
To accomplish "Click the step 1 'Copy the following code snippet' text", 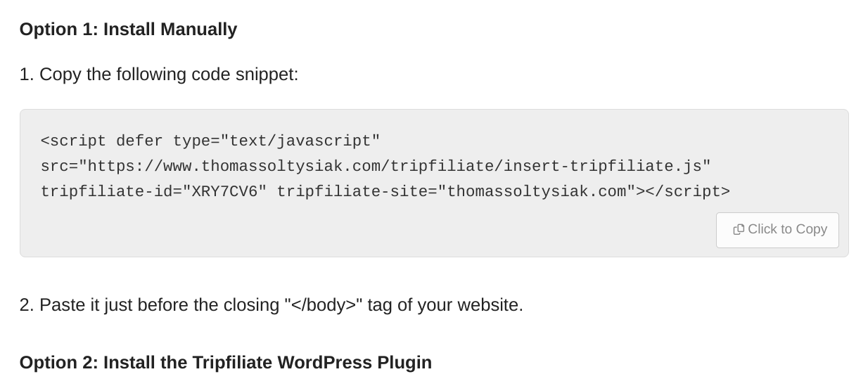I will [x=168, y=75].
